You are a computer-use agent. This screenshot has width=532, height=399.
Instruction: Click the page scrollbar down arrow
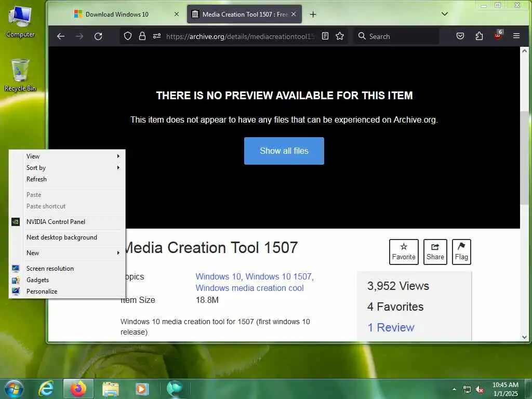point(525,337)
